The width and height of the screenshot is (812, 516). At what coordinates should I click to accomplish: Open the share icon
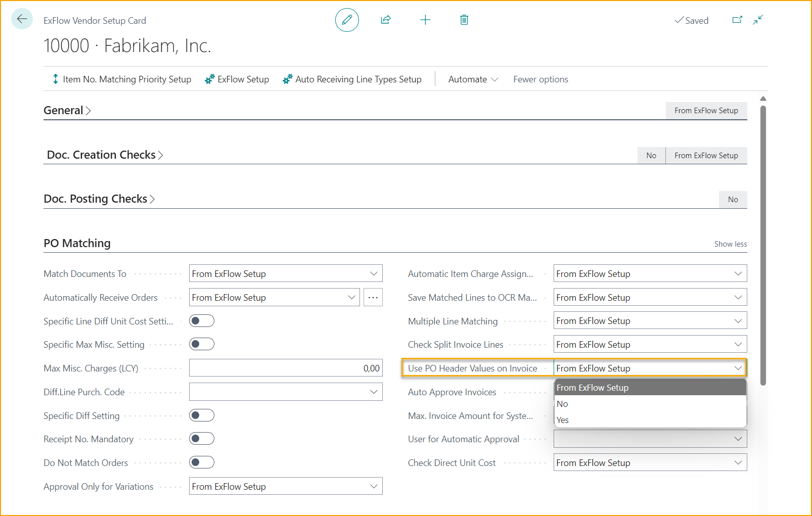pyautogui.click(x=386, y=20)
